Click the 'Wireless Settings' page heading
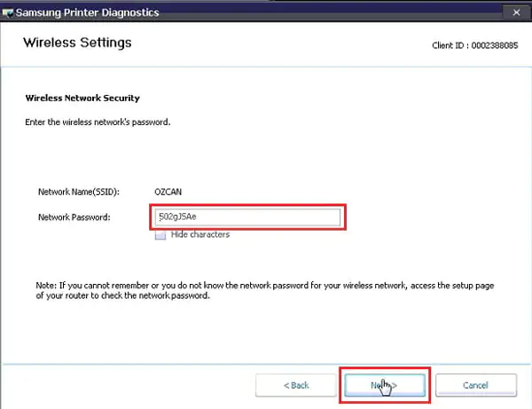532x409 pixels. pyautogui.click(x=77, y=43)
